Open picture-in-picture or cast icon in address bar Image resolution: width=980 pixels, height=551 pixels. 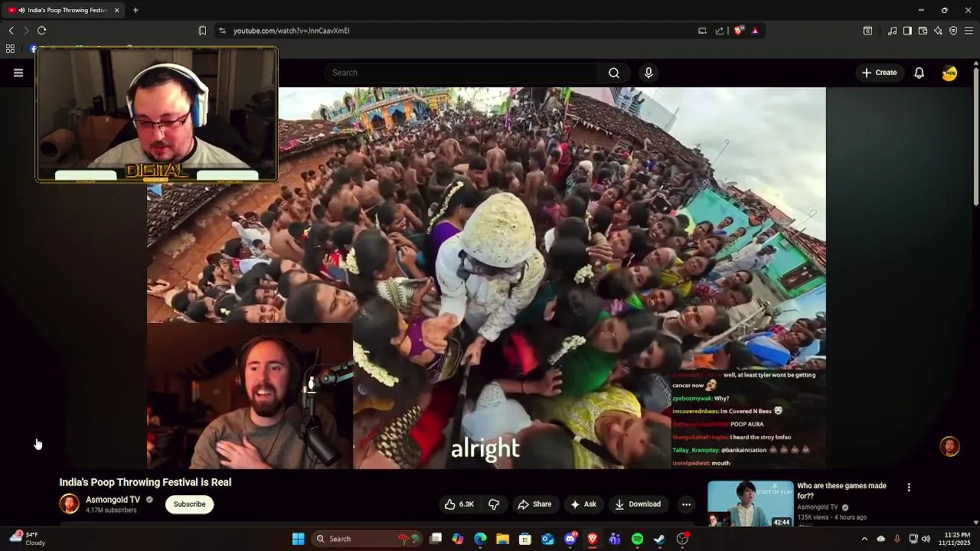coord(702,31)
